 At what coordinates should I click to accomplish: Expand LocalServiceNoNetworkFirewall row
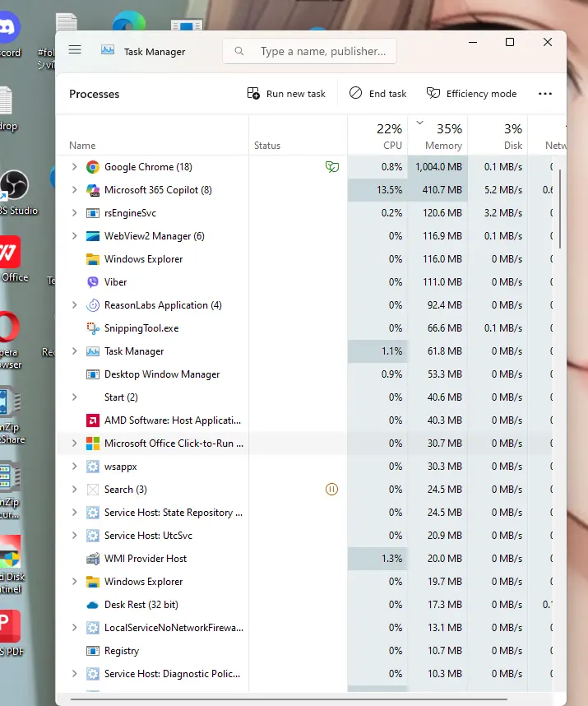click(x=74, y=628)
